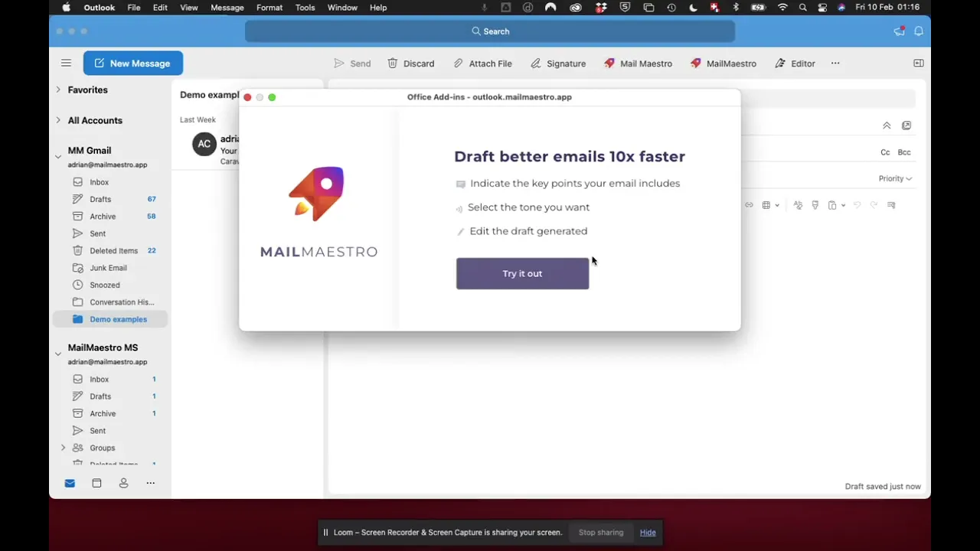Open the File menu
Viewport: 980px width, 551px height.
(x=134, y=8)
